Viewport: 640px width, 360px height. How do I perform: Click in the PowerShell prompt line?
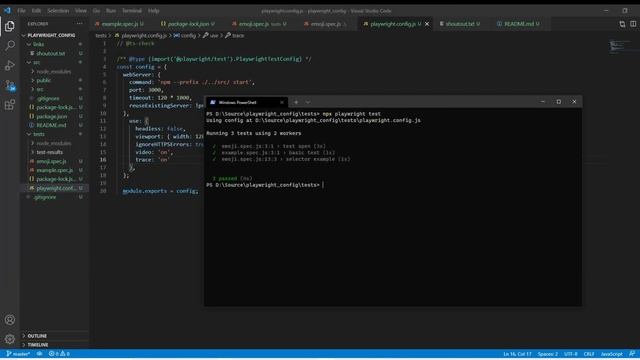coord(265,185)
